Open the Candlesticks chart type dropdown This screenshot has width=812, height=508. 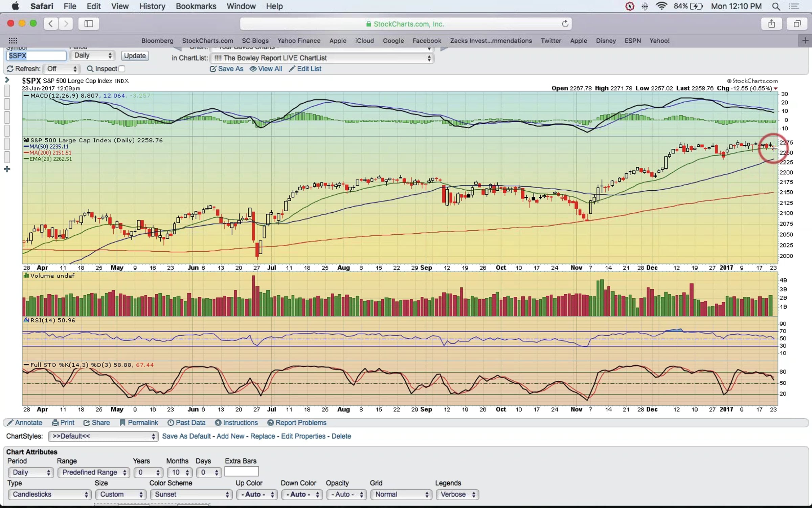point(50,494)
